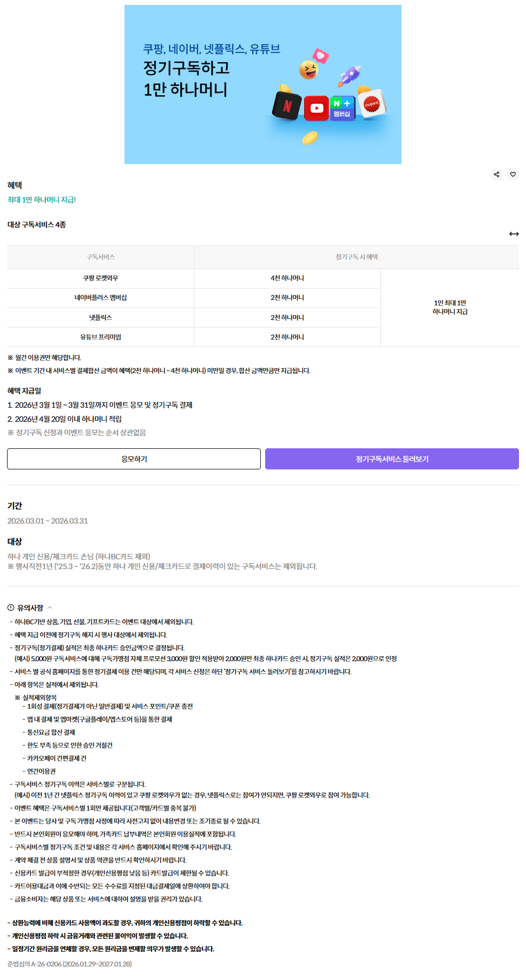The height and width of the screenshot is (980, 526).
Task: Click the gold coin below the banner icons
Action: point(310,138)
